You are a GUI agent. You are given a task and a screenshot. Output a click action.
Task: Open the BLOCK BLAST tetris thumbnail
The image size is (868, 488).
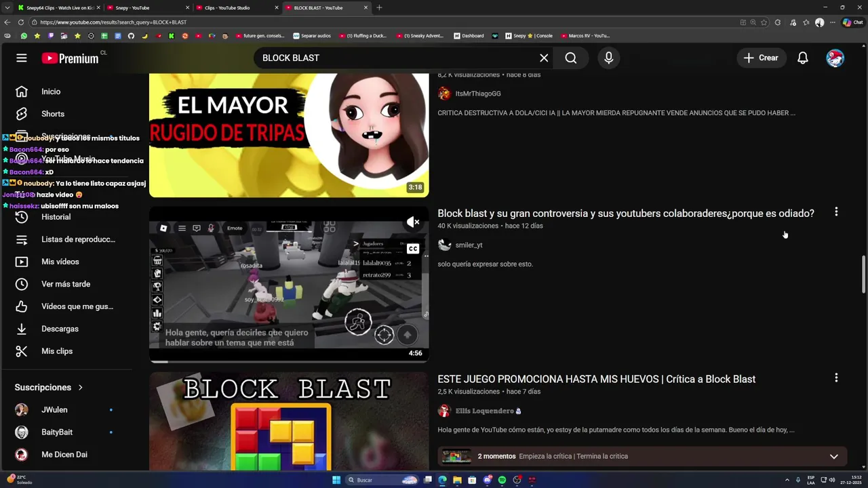coord(289,421)
